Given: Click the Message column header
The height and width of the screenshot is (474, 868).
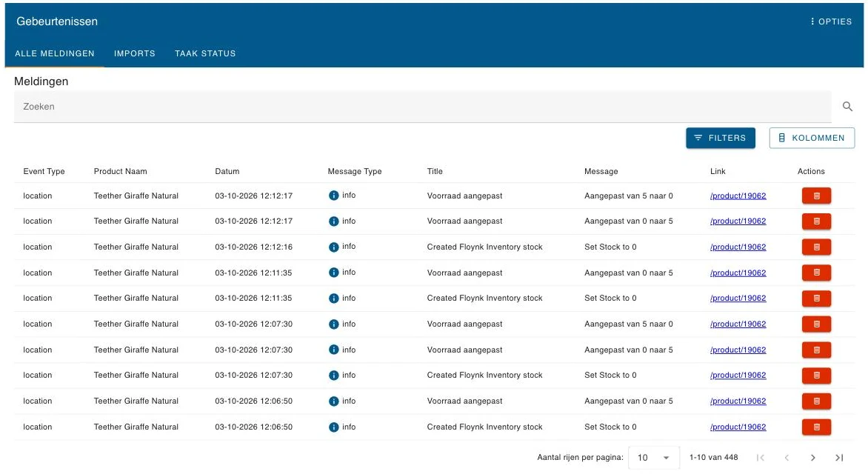Looking at the screenshot, I should coord(601,171).
